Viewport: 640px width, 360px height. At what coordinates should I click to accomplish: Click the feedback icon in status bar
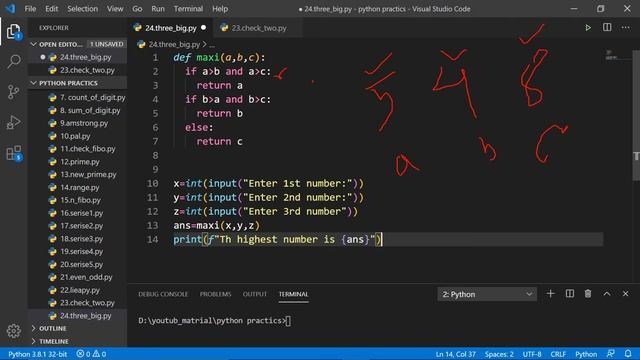611,353
